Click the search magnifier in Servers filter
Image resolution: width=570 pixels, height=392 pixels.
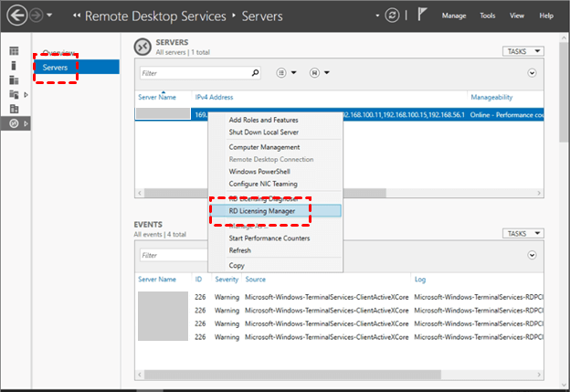click(x=255, y=72)
